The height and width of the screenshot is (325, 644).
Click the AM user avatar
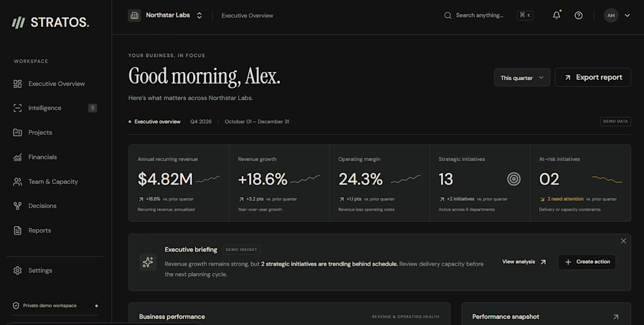[611, 16]
